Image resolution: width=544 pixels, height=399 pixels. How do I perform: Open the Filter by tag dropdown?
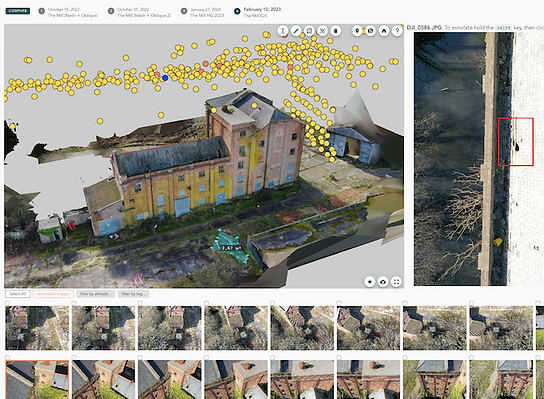134,294
